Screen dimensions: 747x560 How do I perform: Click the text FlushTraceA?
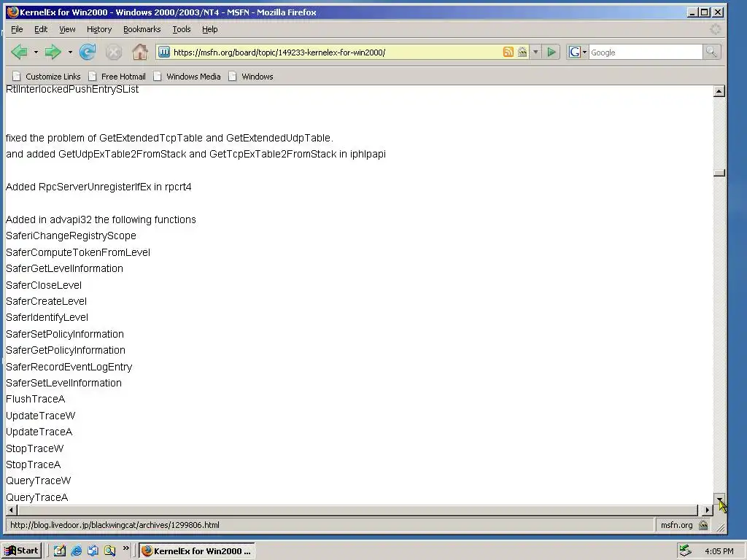35,399
